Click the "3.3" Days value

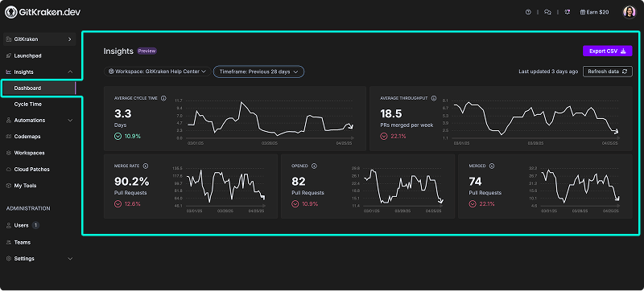point(122,113)
